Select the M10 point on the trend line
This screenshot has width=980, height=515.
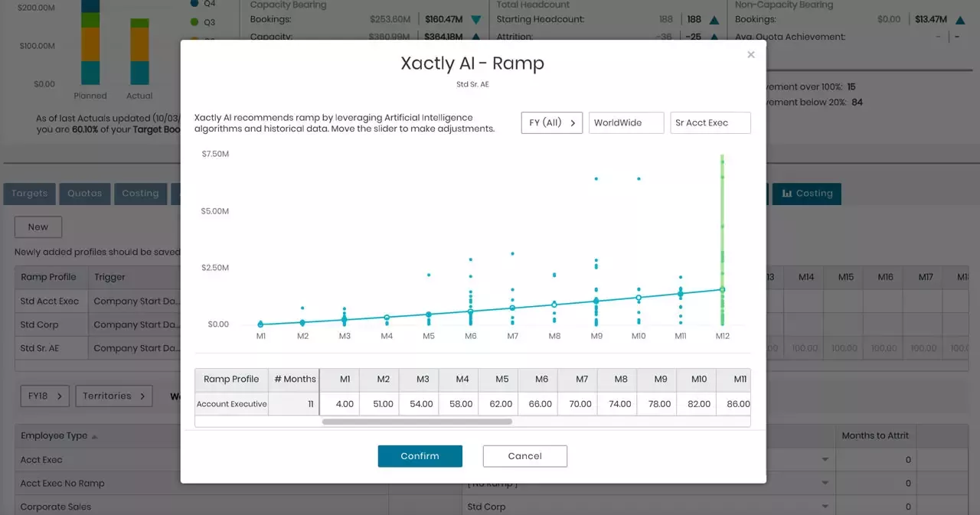(639, 298)
